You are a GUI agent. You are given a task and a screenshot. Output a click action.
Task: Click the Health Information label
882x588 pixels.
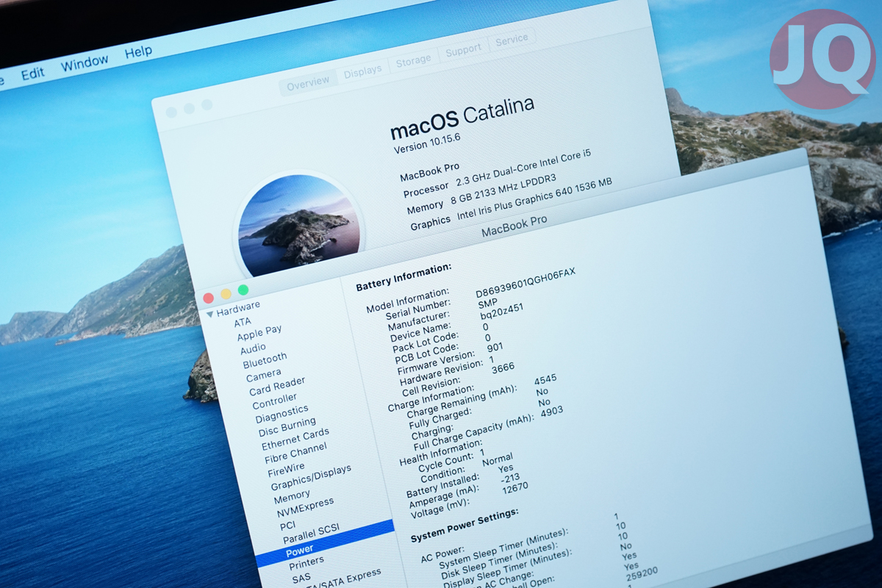(440, 453)
